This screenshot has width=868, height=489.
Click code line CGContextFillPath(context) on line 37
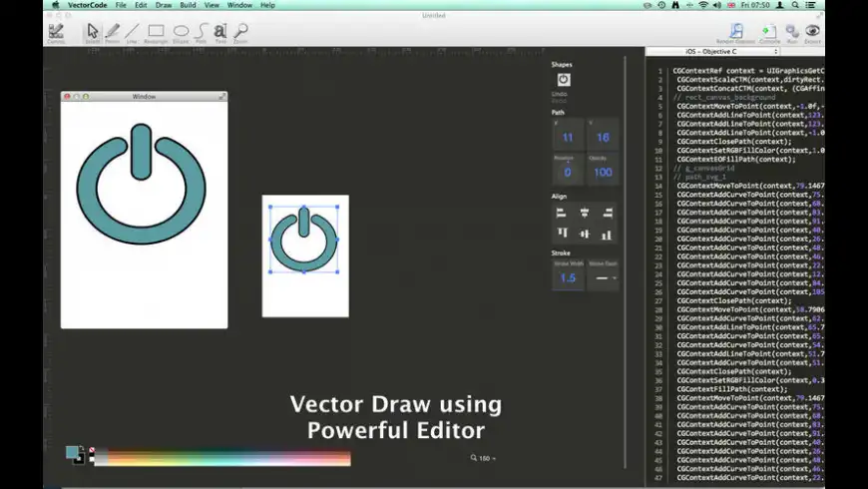(x=732, y=389)
